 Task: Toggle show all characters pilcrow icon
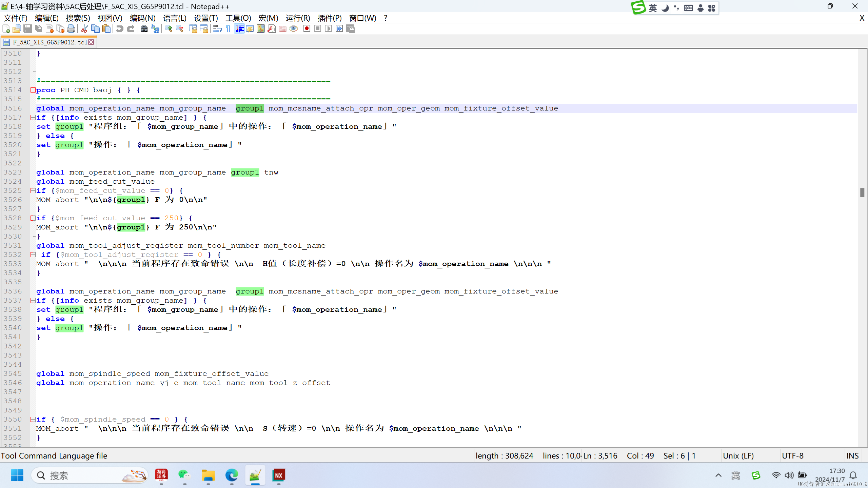pos(228,29)
